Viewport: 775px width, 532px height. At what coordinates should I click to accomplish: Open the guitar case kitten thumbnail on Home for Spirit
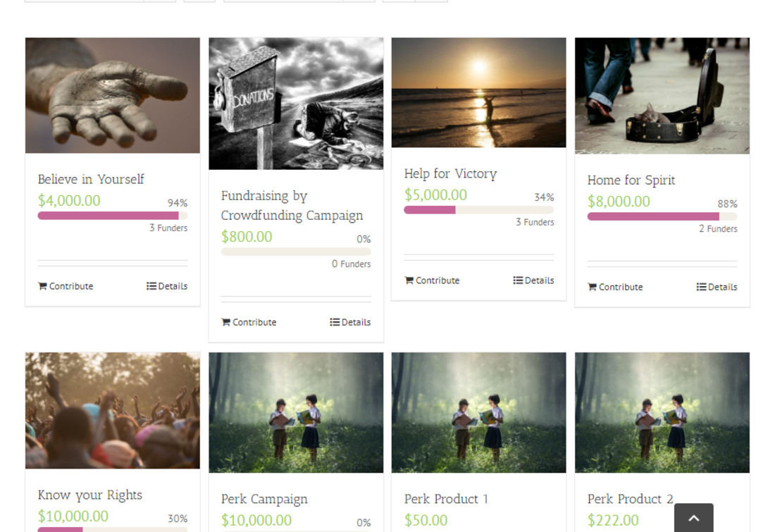pos(662,95)
